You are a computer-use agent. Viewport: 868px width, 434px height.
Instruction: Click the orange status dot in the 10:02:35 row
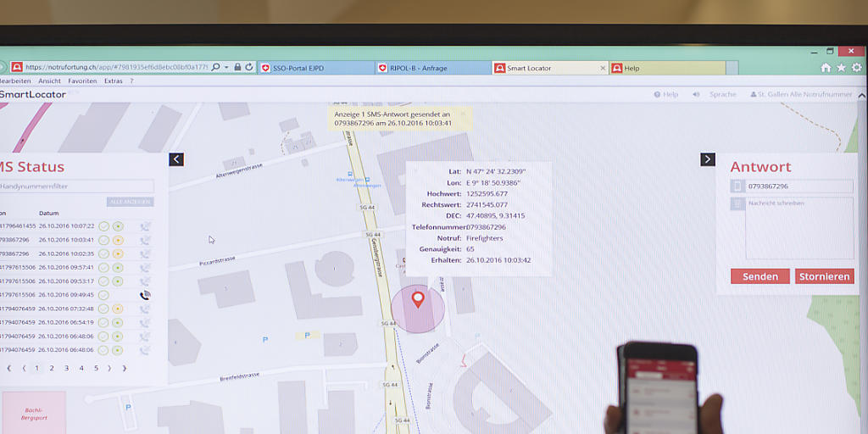[117, 253]
